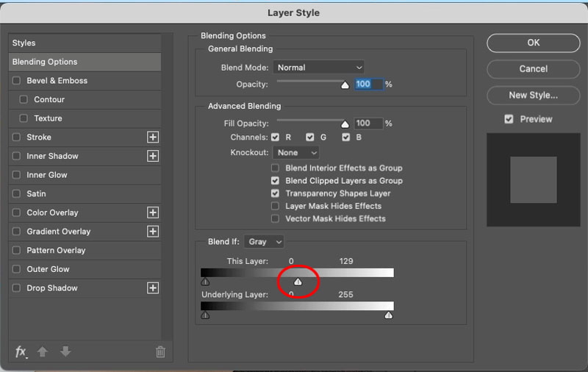Enable the Drop Shadow checkbox
Image resolution: width=588 pixels, height=372 pixels.
click(x=16, y=288)
